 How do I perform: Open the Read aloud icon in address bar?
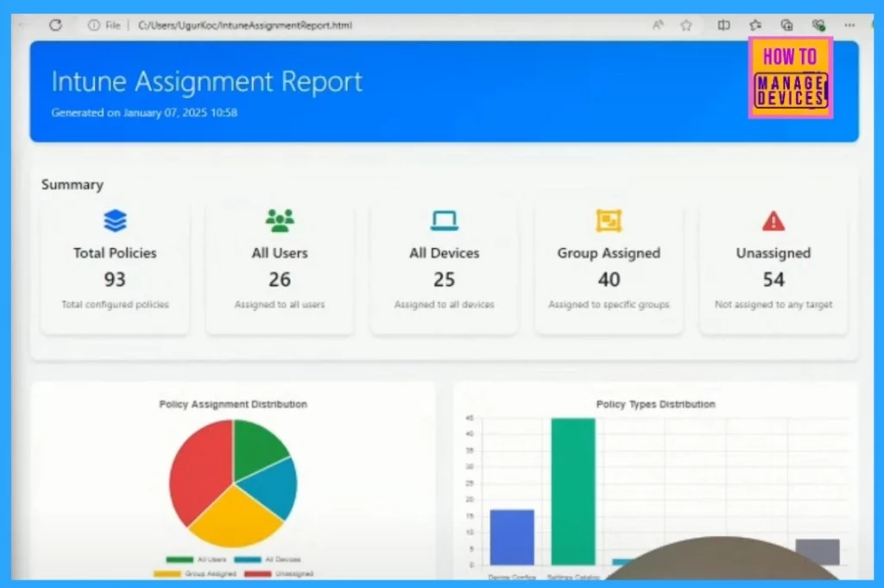tap(657, 25)
